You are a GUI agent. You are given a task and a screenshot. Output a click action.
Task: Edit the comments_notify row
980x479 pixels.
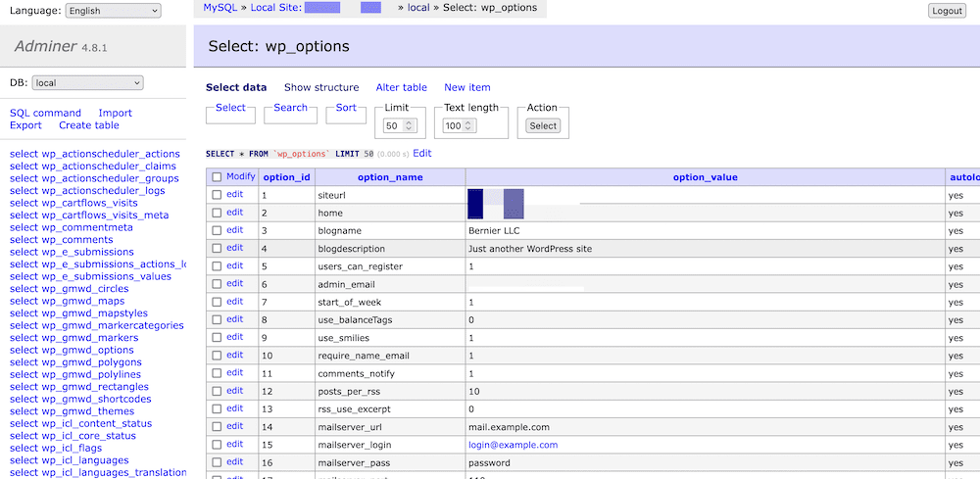click(x=234, y=373)
